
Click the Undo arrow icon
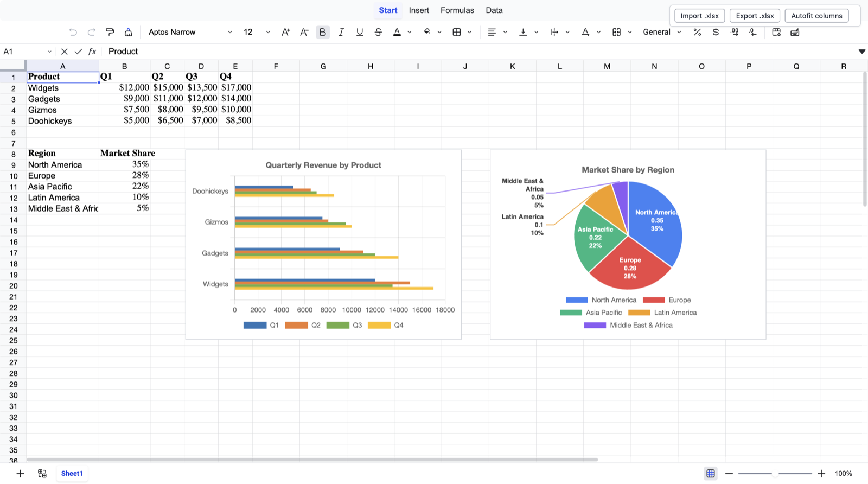(x=73, y=32)
